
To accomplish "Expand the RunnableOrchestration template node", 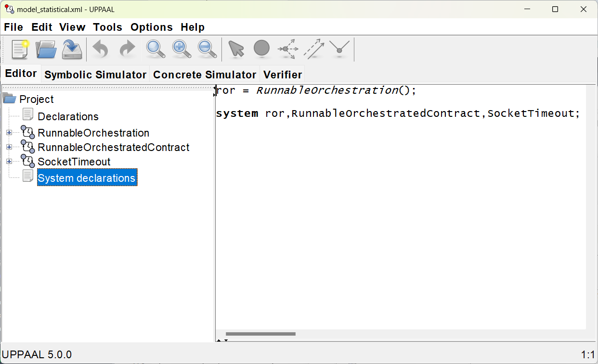I will pyautogui.click(x=9, y=133).
